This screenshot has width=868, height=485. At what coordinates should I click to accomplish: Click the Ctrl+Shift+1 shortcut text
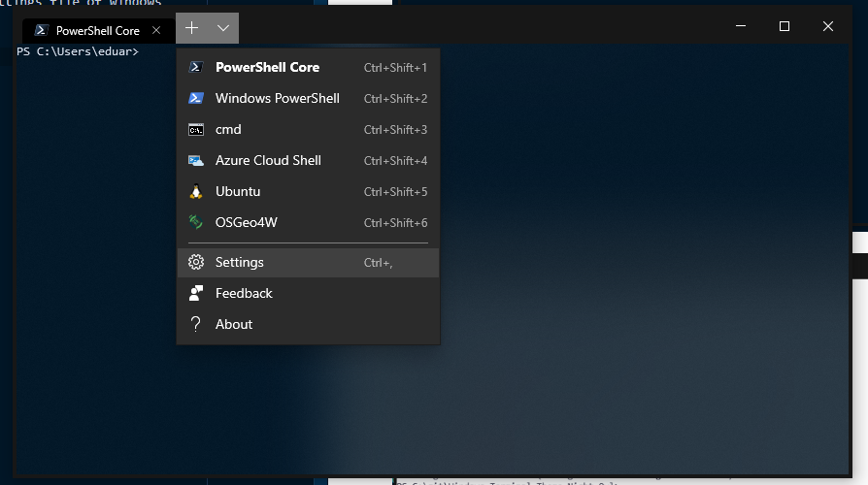pos(395,68)
